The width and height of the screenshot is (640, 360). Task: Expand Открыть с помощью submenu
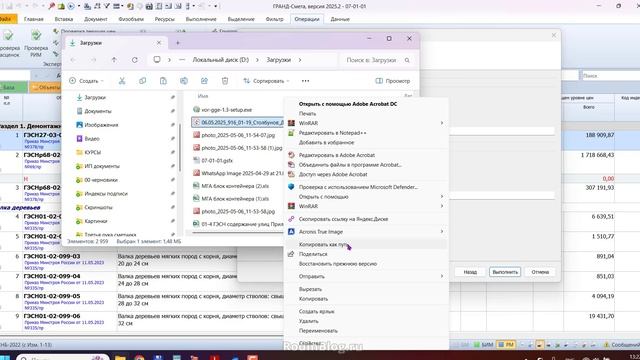(x=442, y=197)
